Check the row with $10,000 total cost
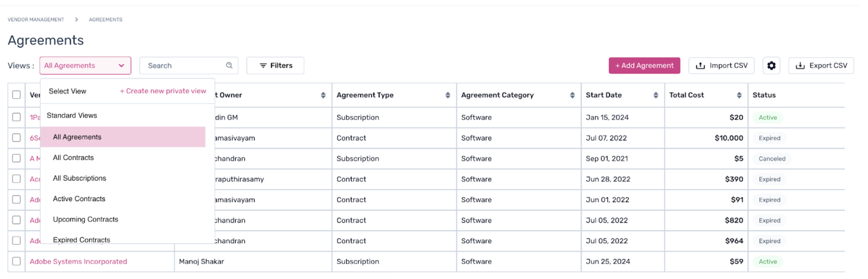This screenshot has height=279, width=868. (16, 138)
